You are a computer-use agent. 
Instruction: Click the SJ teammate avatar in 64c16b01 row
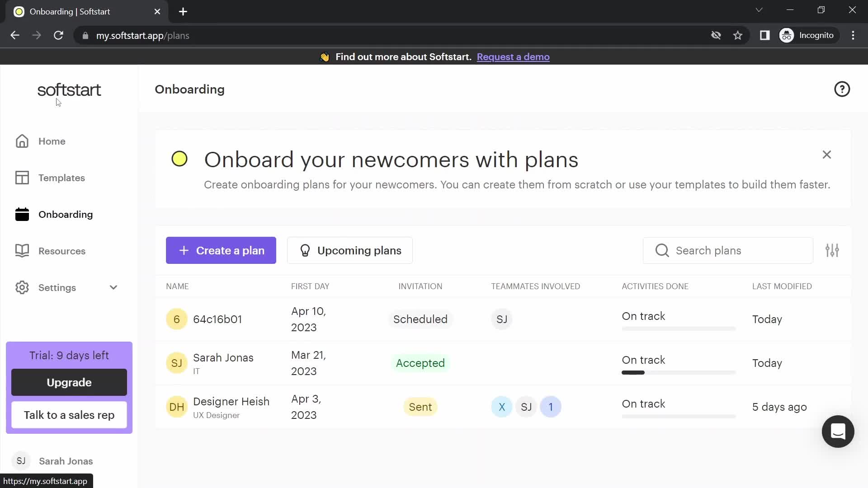click(502, 319)
